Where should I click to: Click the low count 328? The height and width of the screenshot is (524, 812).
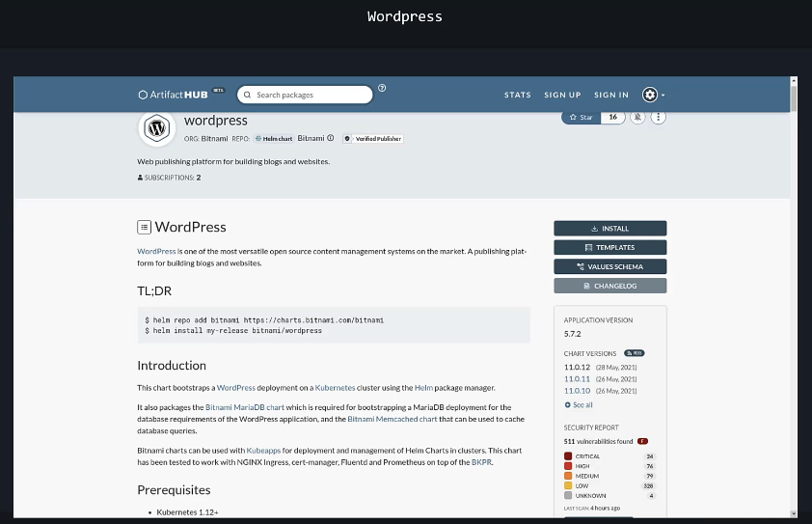pos(648,486)
